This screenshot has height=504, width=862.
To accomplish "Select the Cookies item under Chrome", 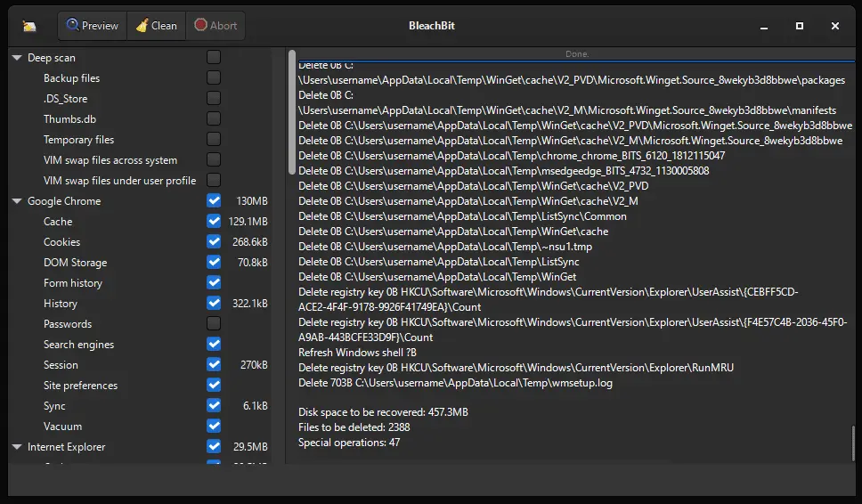I will tap(61, 242).
